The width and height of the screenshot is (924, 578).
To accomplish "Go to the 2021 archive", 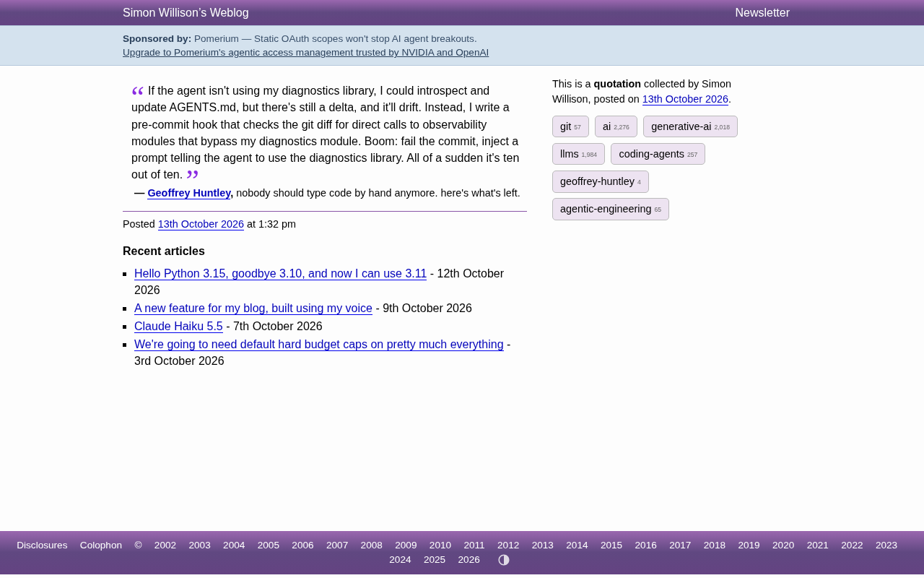I will pos(818,545).
